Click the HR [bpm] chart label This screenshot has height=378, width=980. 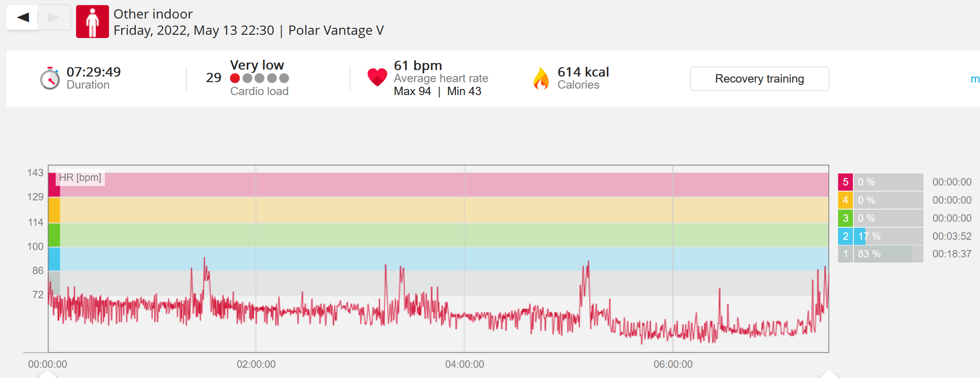coord(80,178)
